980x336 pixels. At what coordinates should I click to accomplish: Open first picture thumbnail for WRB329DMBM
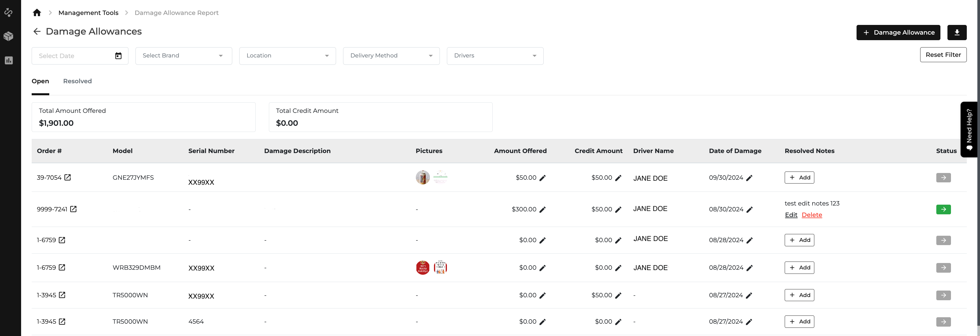tap(423, 267)
